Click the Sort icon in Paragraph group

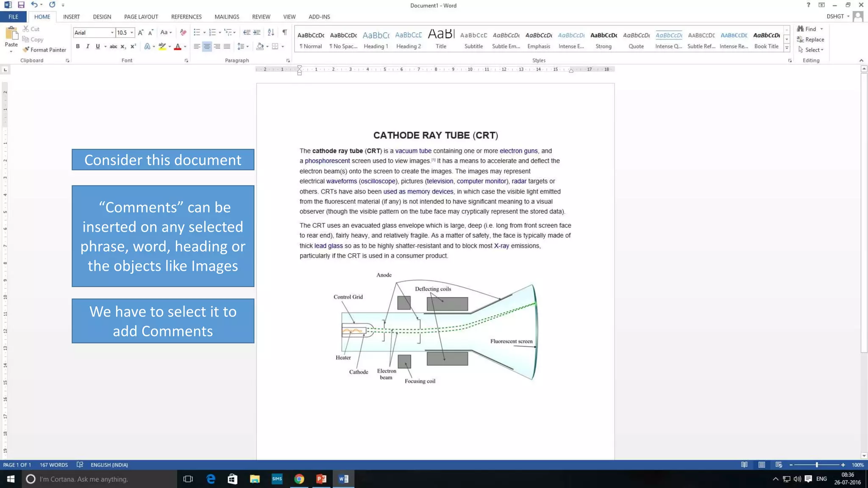click(x=271, y=32)
